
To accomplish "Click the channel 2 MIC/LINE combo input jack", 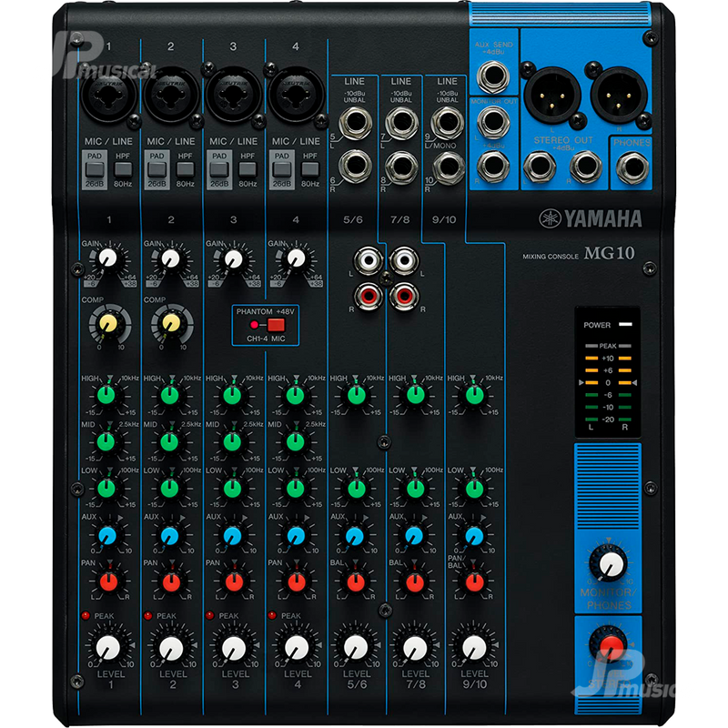I will (171, 96).
